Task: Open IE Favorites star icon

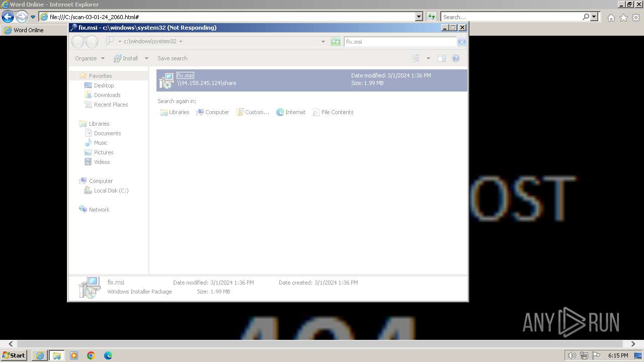Action: (623, 18)
